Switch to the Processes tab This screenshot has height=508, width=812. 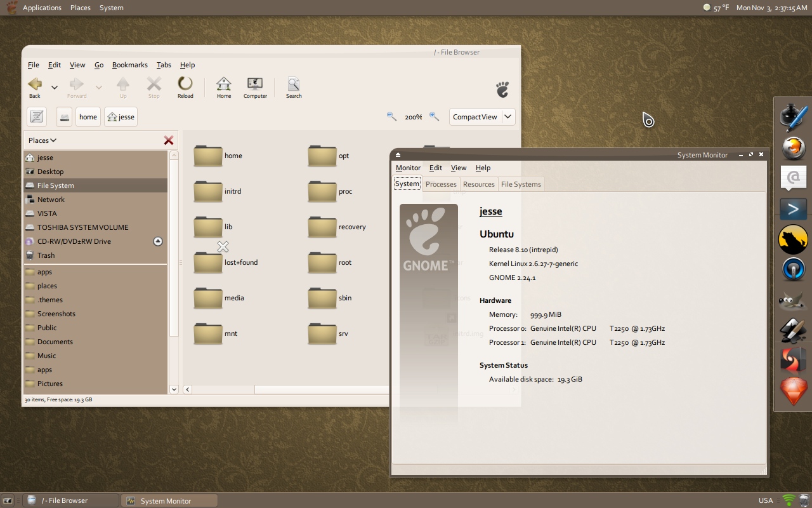pos(441,184)
